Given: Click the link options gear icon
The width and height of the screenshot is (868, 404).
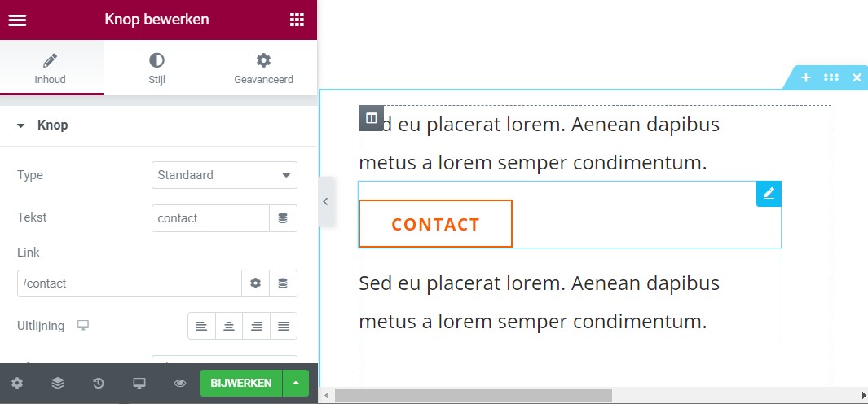Looking at the screenshot, I should (x=255, y=283).
